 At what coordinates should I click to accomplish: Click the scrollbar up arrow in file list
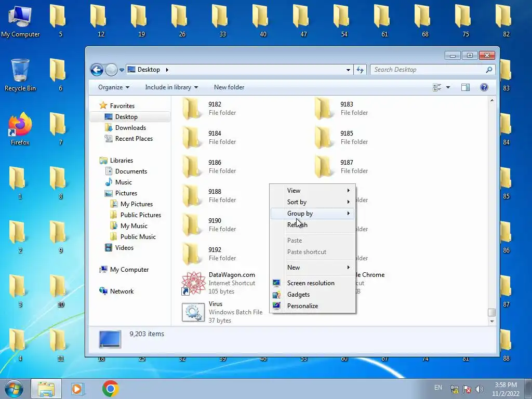[492, 100]
